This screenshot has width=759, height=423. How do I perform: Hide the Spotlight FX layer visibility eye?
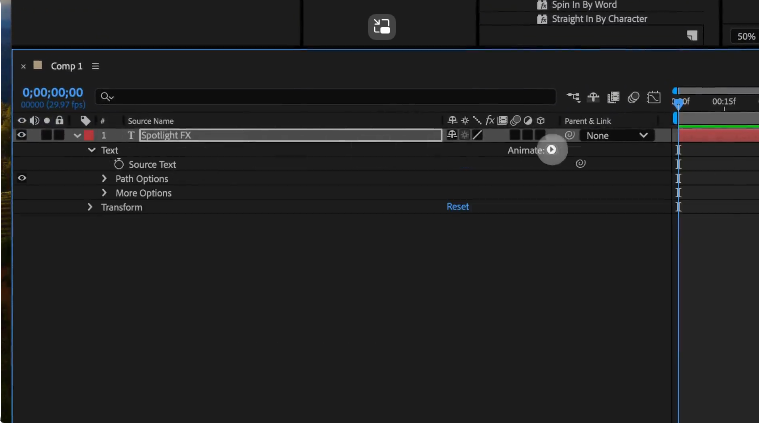(21, 135)
